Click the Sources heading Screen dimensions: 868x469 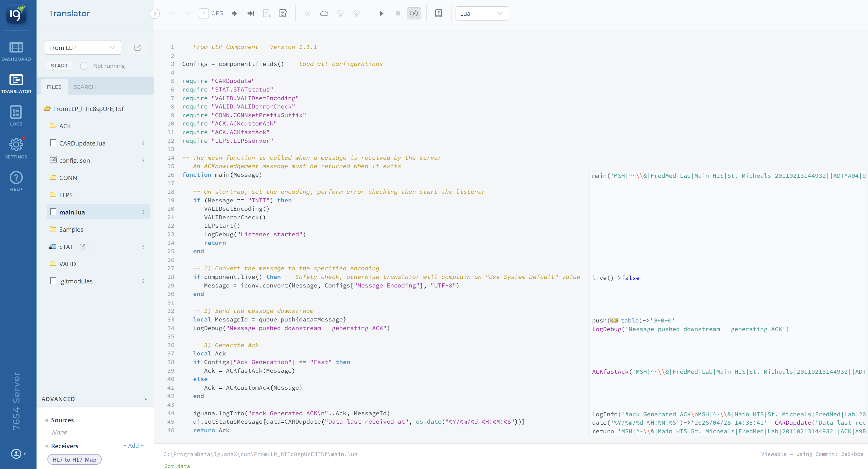tap(62, 420)
